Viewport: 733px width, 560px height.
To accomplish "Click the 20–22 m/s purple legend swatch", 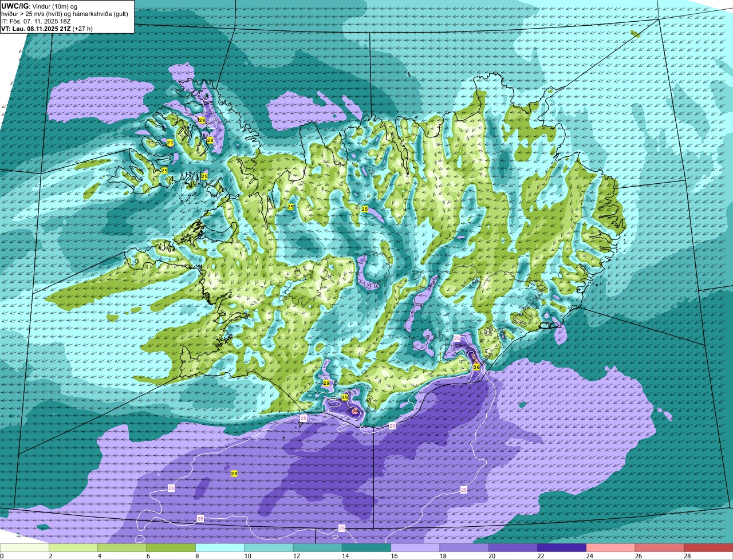I will pyautogui.click(x=513, y=548).
